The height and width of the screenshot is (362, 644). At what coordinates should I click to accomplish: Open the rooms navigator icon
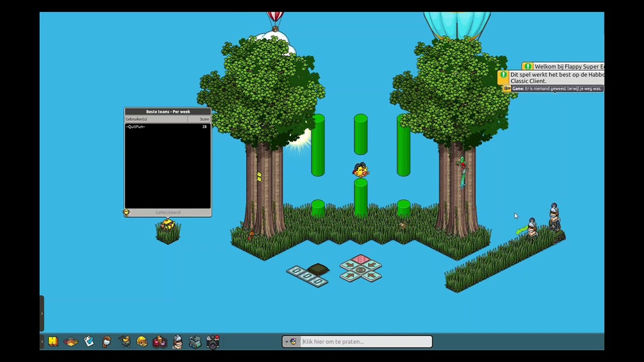71,342
